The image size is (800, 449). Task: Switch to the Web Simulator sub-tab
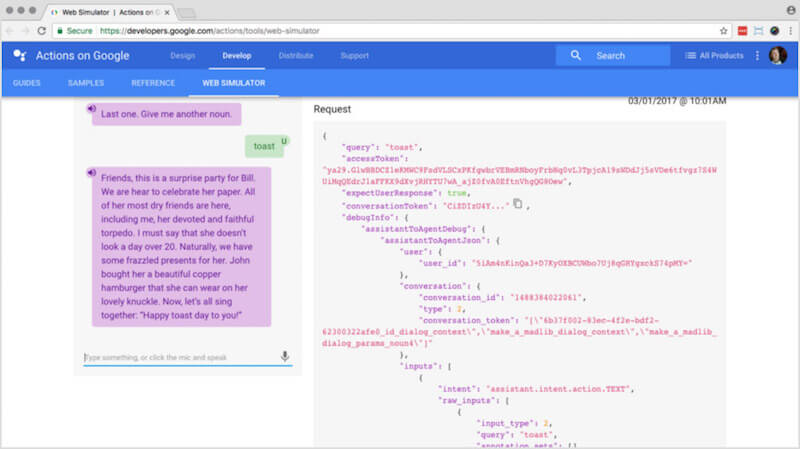(x=234, y=83)
